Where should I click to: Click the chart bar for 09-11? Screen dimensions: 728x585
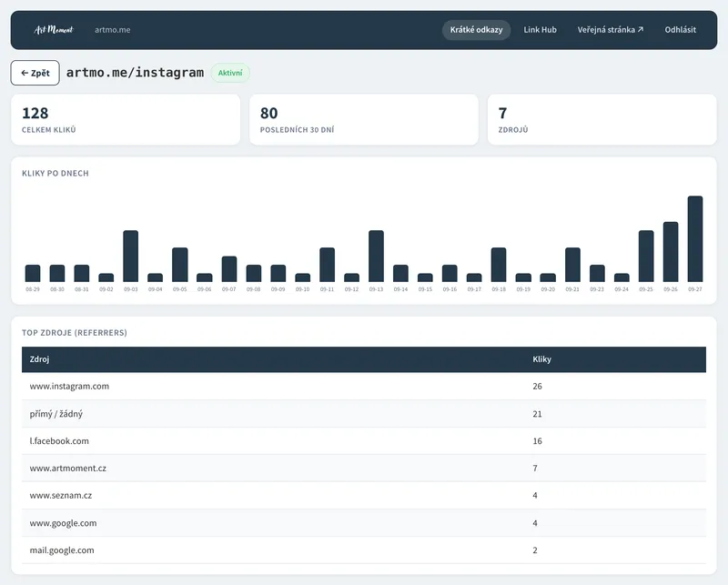point(327,265)
